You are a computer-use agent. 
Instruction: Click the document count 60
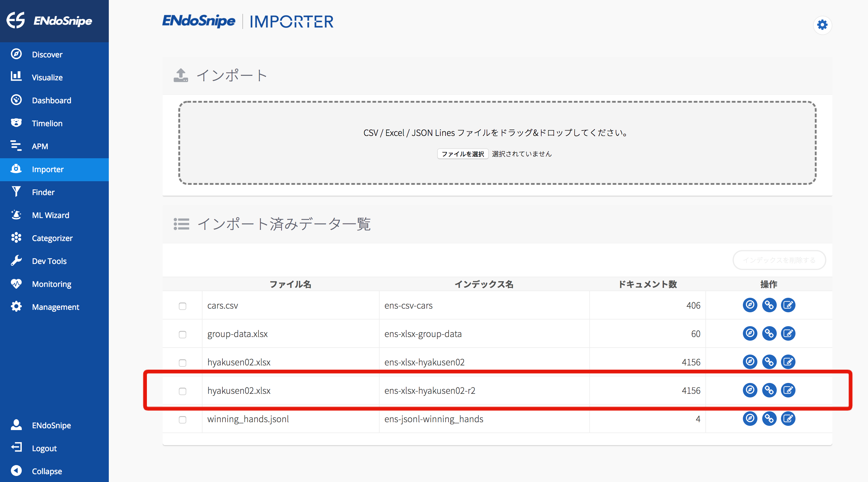click(x=695, y=333)
